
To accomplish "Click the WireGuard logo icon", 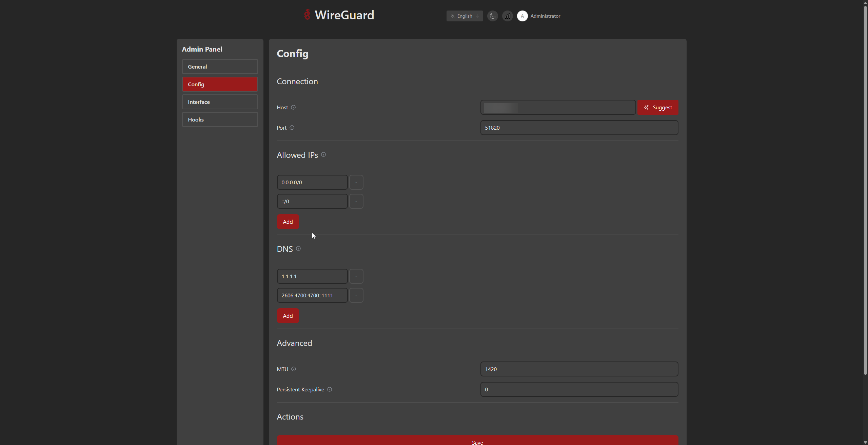I will [x=307, y=15].
